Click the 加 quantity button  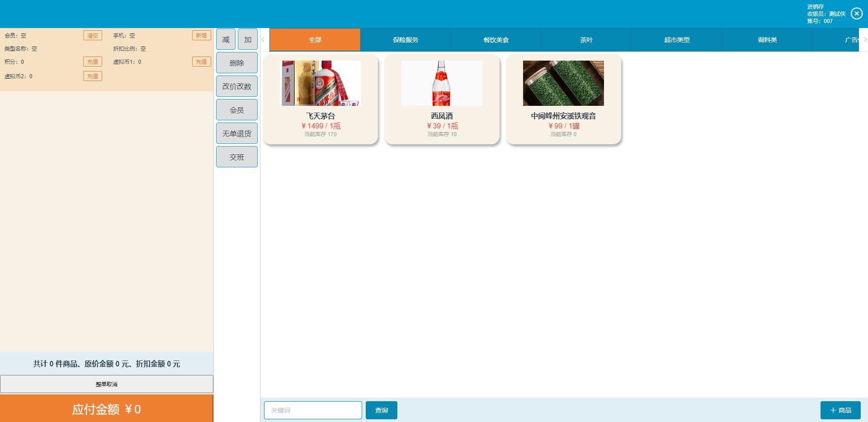point(248,39)
